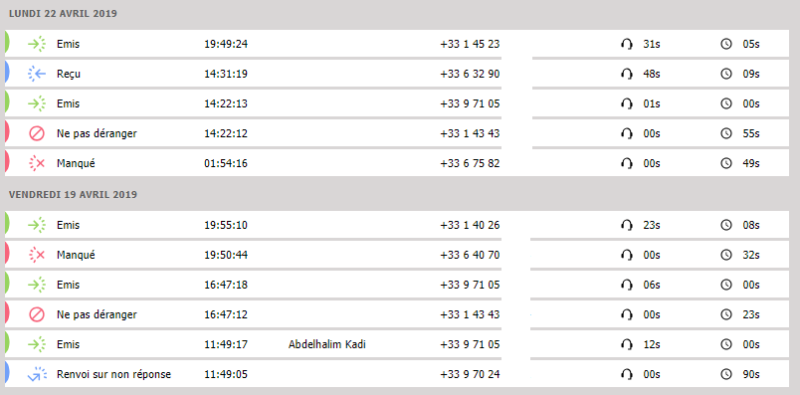Screen dimensions: 800x395
Task: Click the missed call icon at 01:54:16
Action: (x=37, y=163)
